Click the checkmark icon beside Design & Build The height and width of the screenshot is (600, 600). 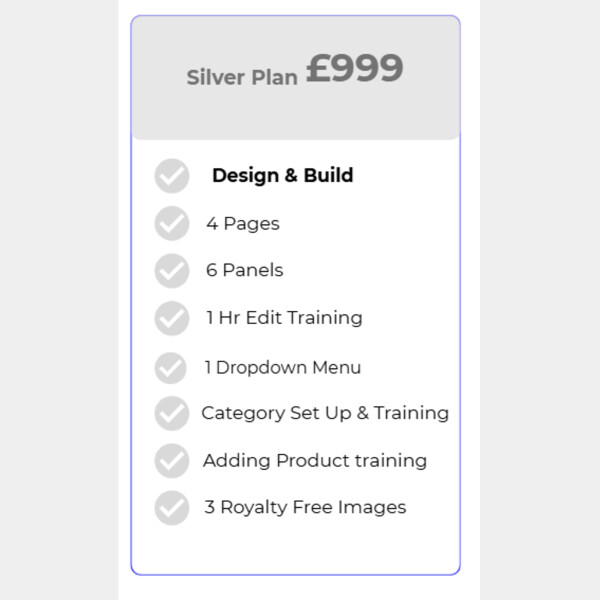(172, 176)
